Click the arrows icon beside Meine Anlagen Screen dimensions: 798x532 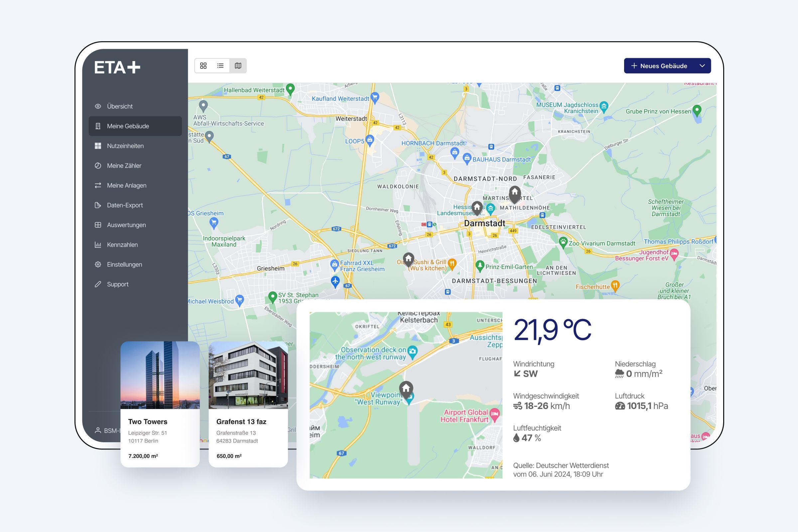click(98, 185)
